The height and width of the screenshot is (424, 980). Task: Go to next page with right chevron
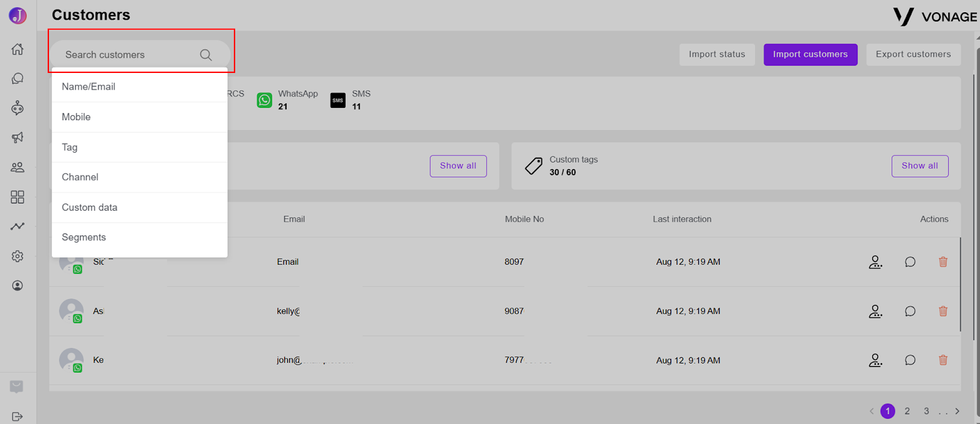click(x=957, y=411)
